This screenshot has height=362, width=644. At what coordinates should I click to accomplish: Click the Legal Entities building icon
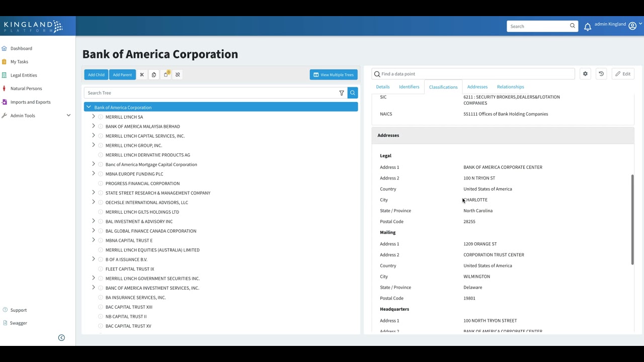pyautogui.click(x=5, y=75)
